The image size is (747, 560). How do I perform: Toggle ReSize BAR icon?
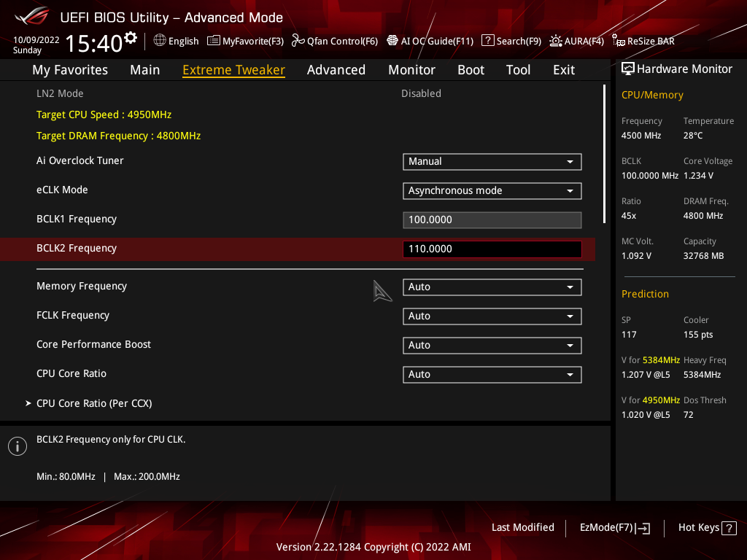coord(619,41)
